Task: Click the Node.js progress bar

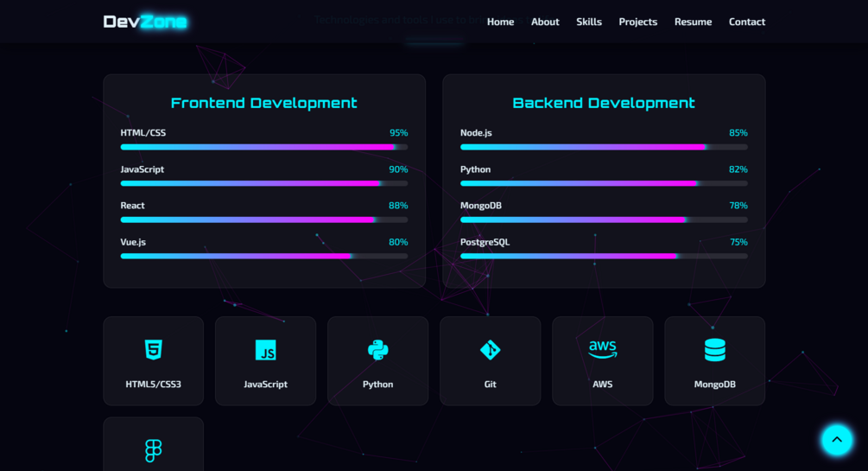Action: (604, 147)
